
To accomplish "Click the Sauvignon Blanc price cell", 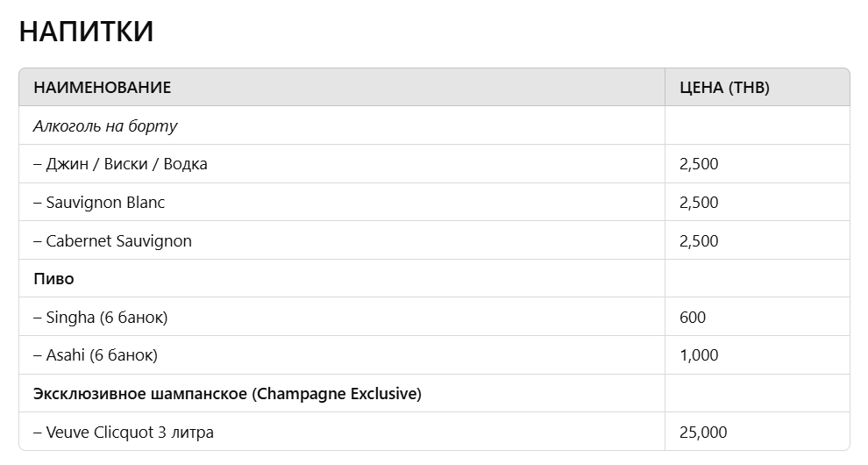I will click(699, 203).
